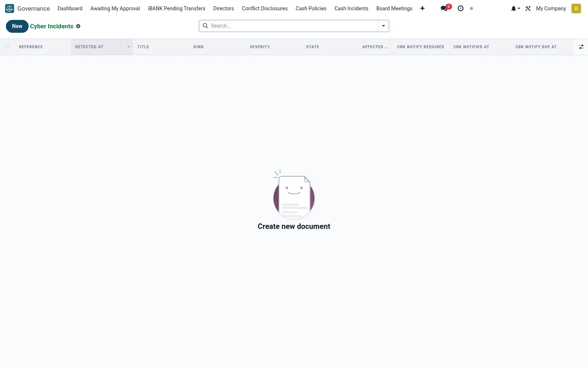Sort by the Severity column header
This screenshot has height=368, width=588.
tap(260, 47)
